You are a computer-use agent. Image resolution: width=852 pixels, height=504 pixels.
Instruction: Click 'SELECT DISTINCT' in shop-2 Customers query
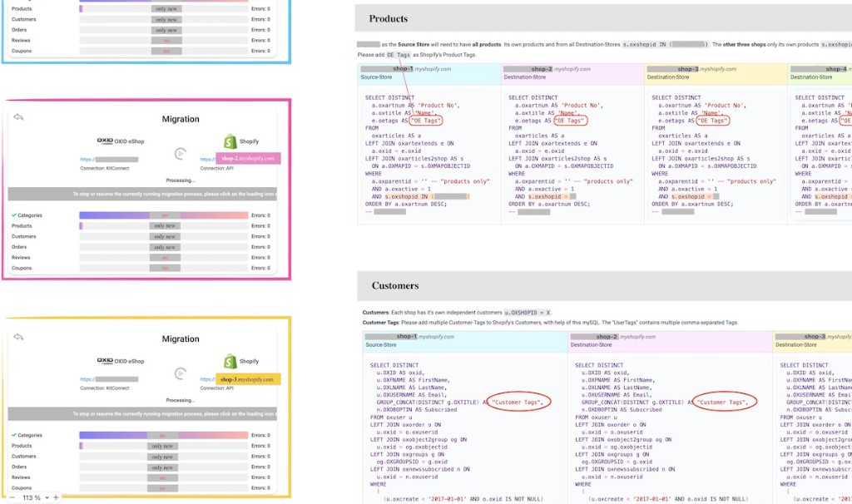click(x=599, y=365)
